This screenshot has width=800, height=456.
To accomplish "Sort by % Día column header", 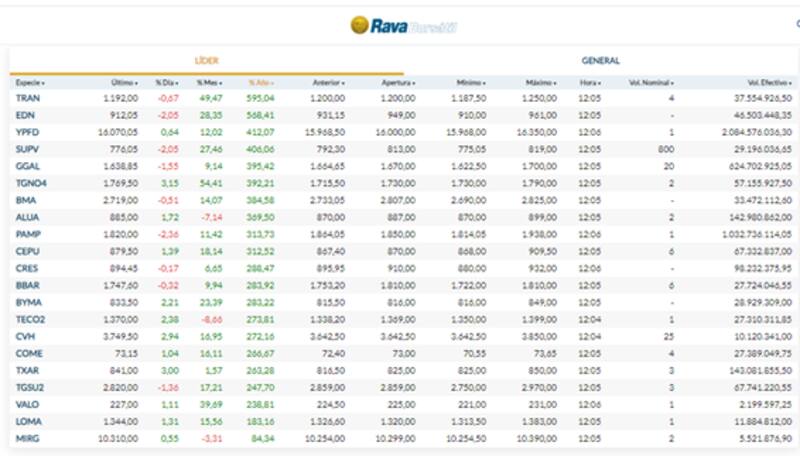I will [x=166, y=82].
